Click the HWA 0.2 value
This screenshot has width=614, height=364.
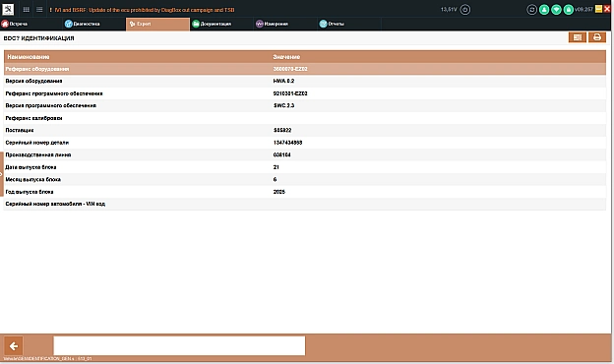pyautogui.click(x=283, y=81)
